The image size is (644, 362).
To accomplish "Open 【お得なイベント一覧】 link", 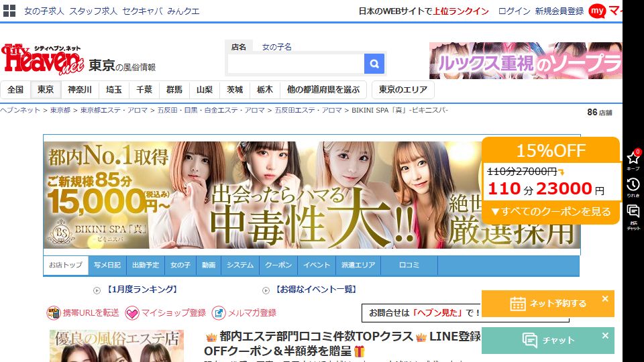I will click(x=316, y=290).
